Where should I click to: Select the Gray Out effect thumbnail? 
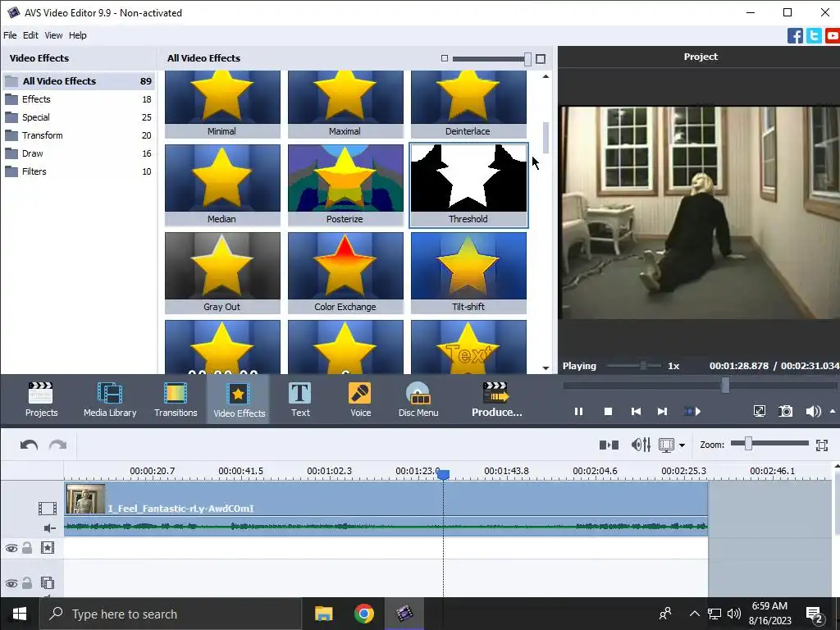pyautogui.click(x=222, y=272)
